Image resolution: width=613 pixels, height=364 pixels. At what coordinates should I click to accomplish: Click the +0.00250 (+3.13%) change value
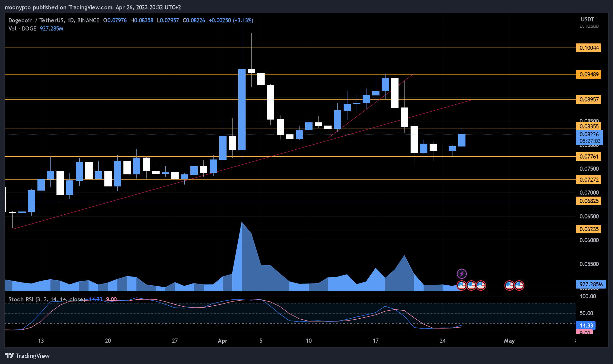pyautogui.click(x=231, y=20)
